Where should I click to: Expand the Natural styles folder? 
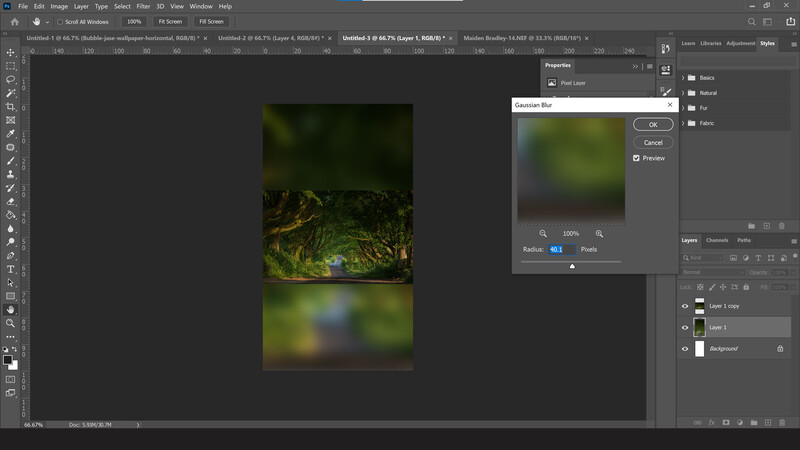(683, 93)
